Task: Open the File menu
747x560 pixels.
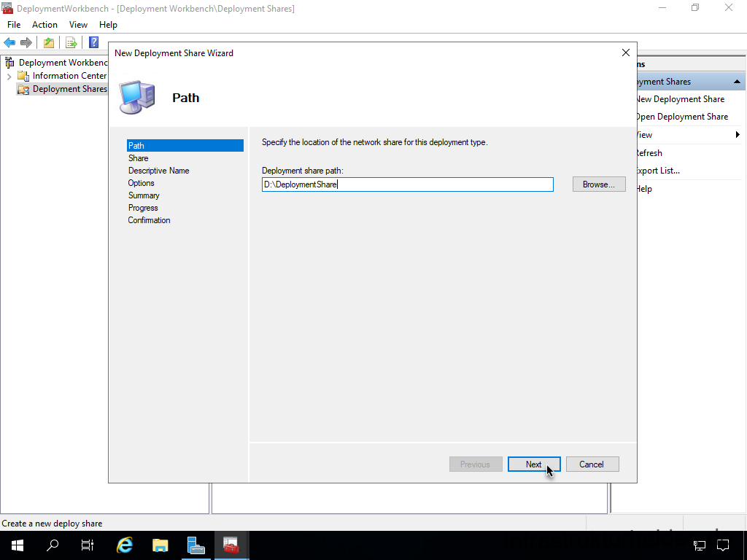Action: coord(14,25)
